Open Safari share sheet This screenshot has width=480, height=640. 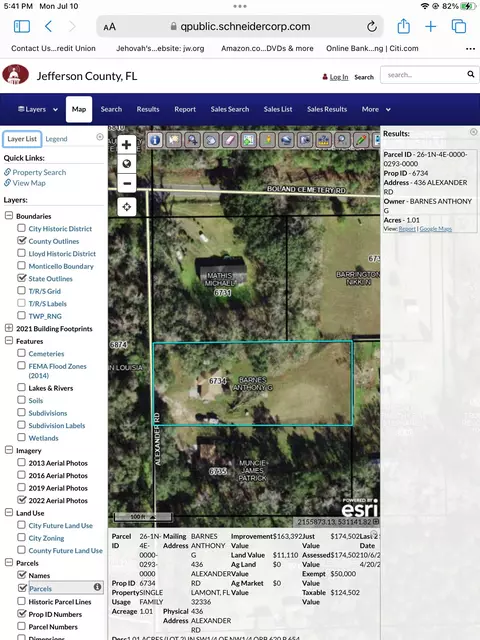404,26
